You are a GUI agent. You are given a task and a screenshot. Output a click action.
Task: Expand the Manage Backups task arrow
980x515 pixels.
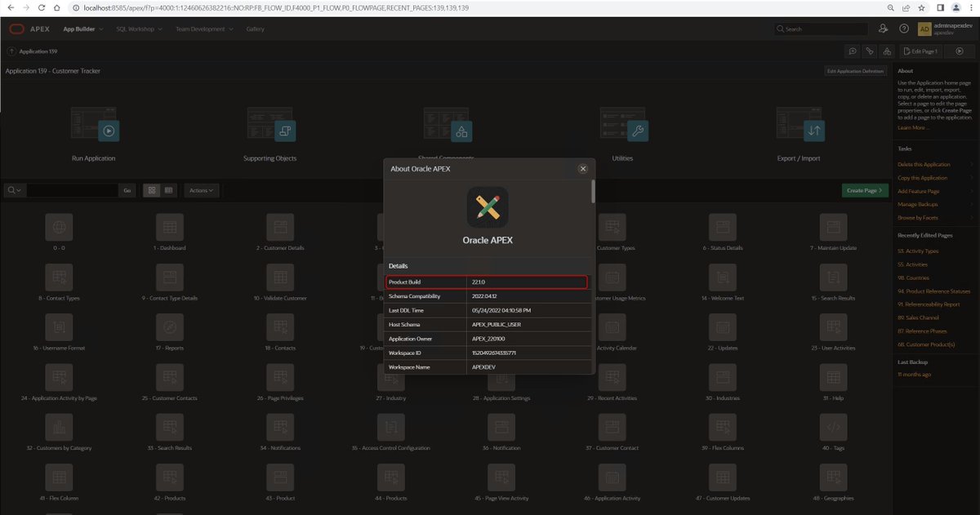[x=972, y=204]
